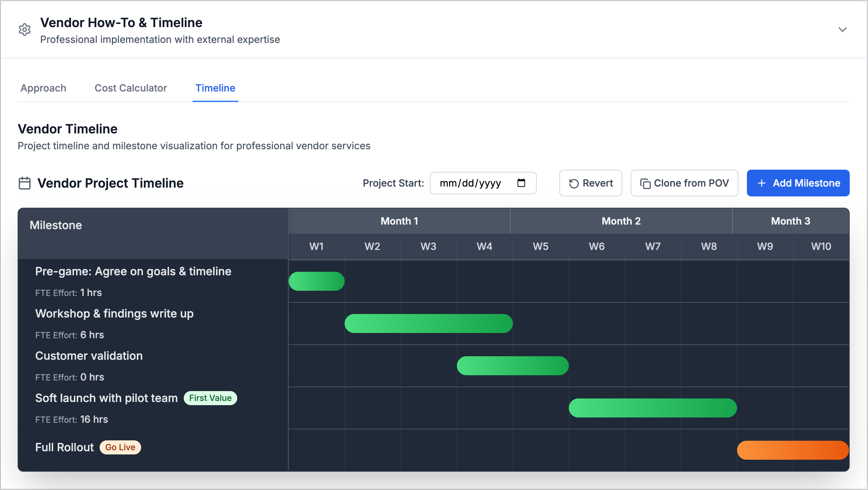Viewport: 868px width, 490px height.
Task: Click the orange Full Rollout timeline bar
Action: pyautogui.click(x=792, y=450)
